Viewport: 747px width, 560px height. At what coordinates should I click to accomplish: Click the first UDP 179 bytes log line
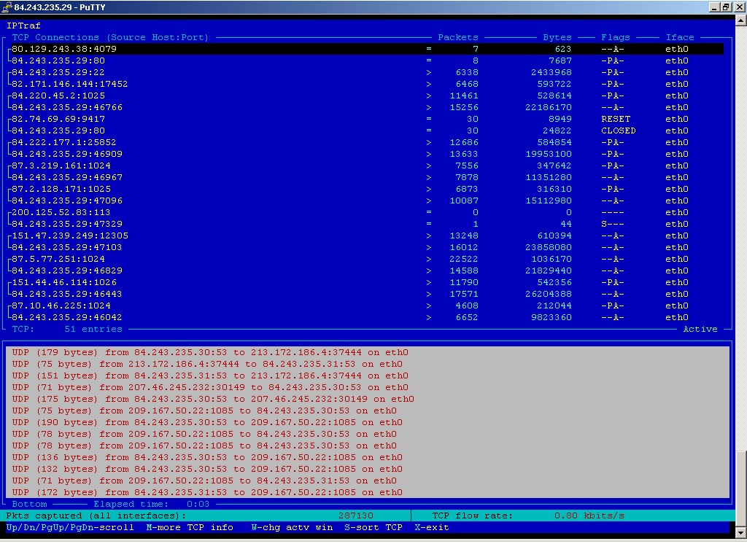point(210,352)
